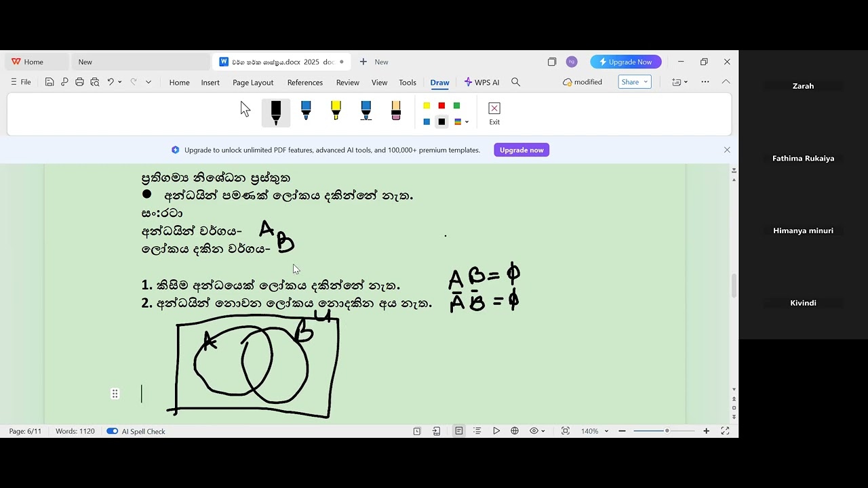Select the blue marker pen

pos(306,110)
